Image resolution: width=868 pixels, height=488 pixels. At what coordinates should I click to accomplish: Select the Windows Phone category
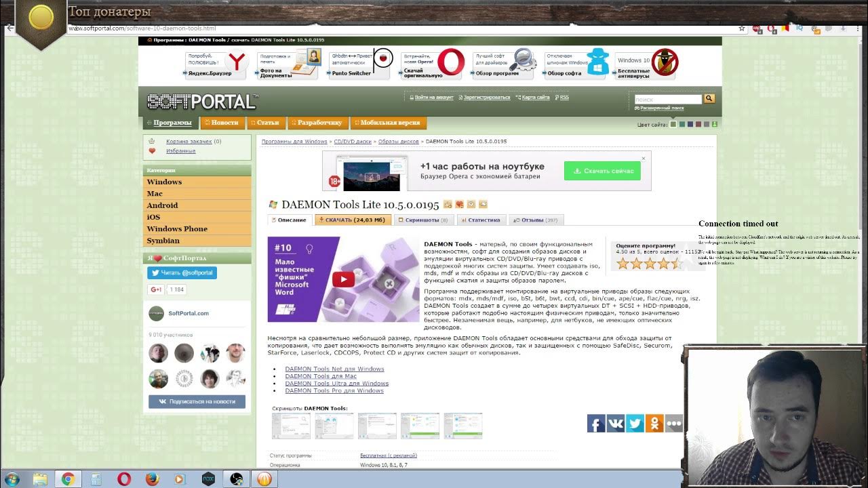point(197,228)
